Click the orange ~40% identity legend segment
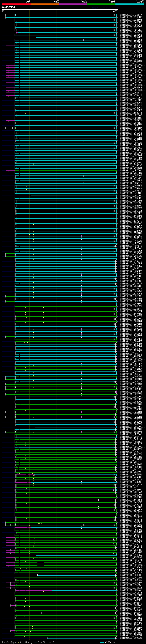 [45, 4]
